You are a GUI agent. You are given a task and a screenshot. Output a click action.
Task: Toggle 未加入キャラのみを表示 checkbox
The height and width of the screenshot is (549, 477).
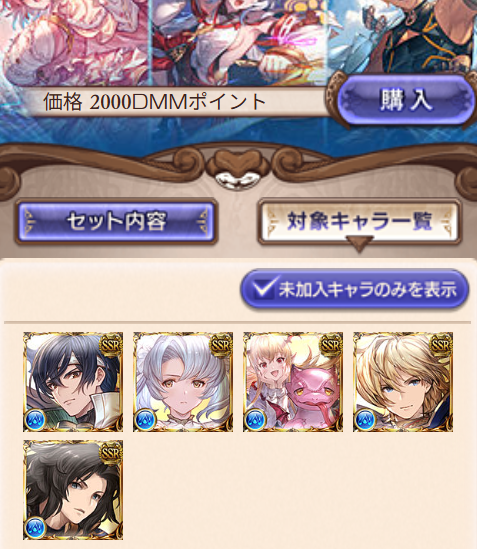(354, 290)
